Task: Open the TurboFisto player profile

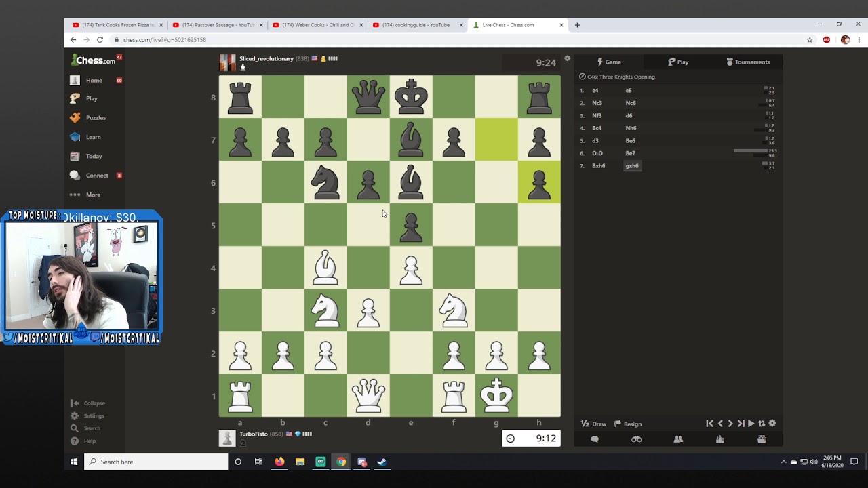Action: click(x=254, y=434)
